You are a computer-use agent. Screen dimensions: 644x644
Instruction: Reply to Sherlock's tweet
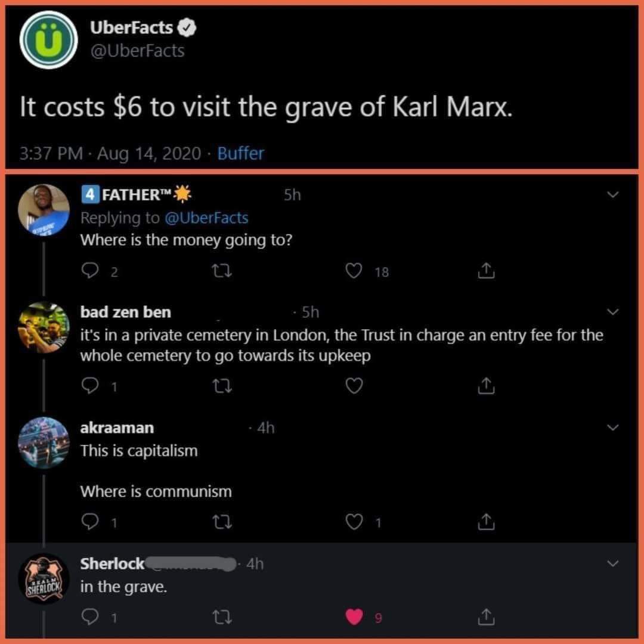[90, 617]
